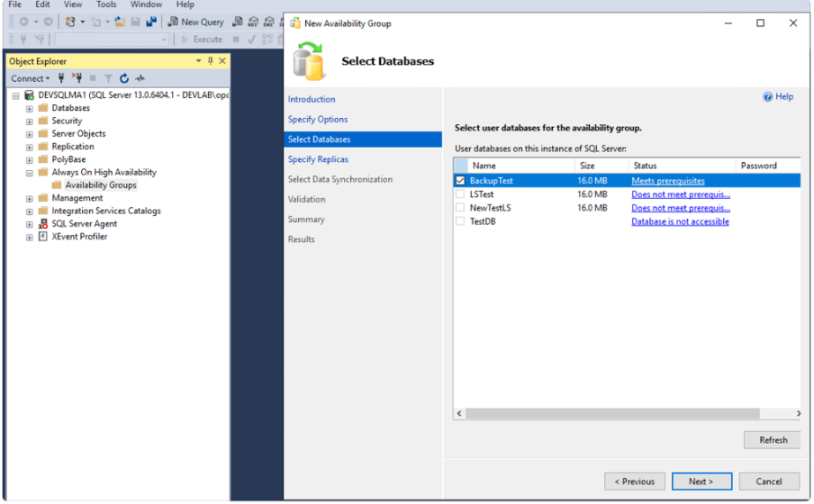Viewport: 814px width, 504px height.
Task: Click the horizontal scrollbar thumb in database list
Action: click(x=612, y=414)
